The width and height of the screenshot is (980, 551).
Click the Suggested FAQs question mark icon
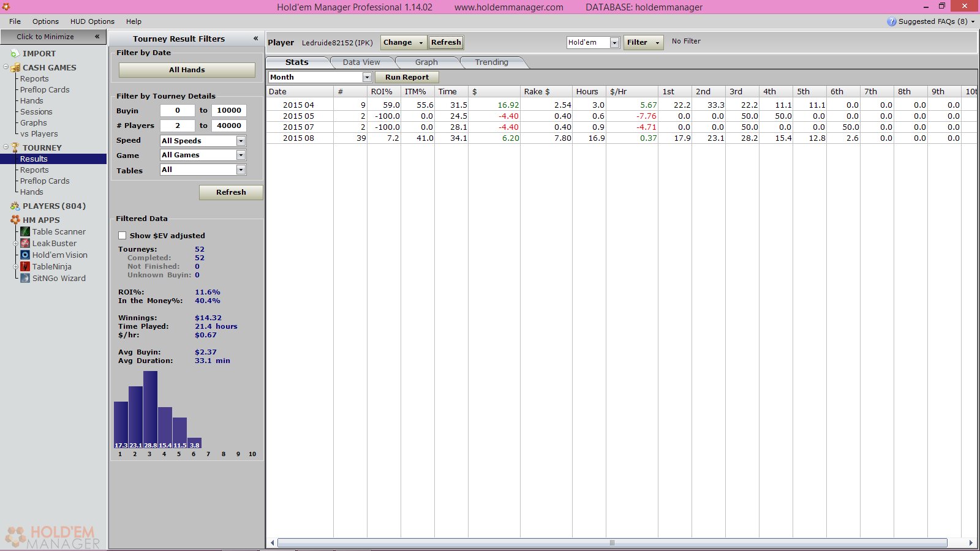(x=892, y=21)
